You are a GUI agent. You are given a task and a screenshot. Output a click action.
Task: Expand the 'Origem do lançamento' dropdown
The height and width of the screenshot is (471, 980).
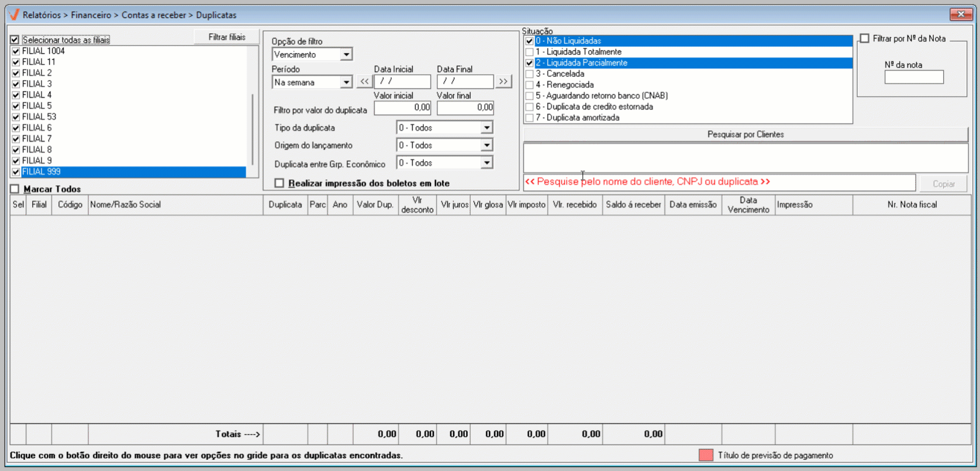coord(486,146)
